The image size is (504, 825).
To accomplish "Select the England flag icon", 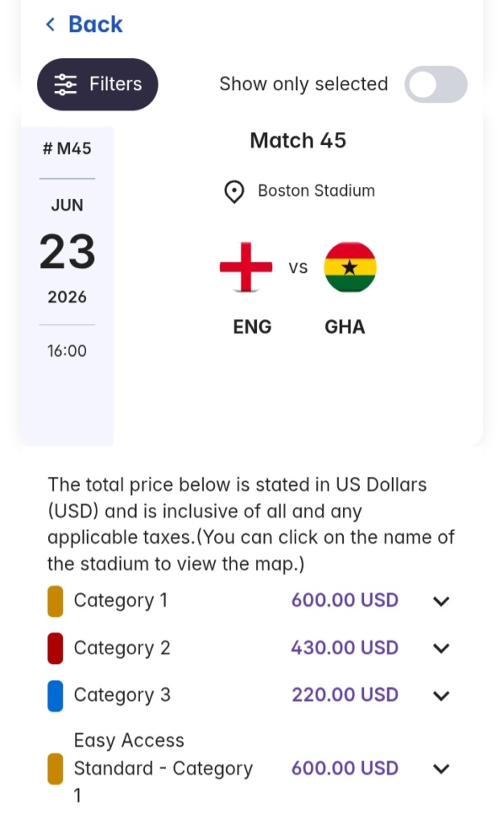I will click(x=246, y=267).
